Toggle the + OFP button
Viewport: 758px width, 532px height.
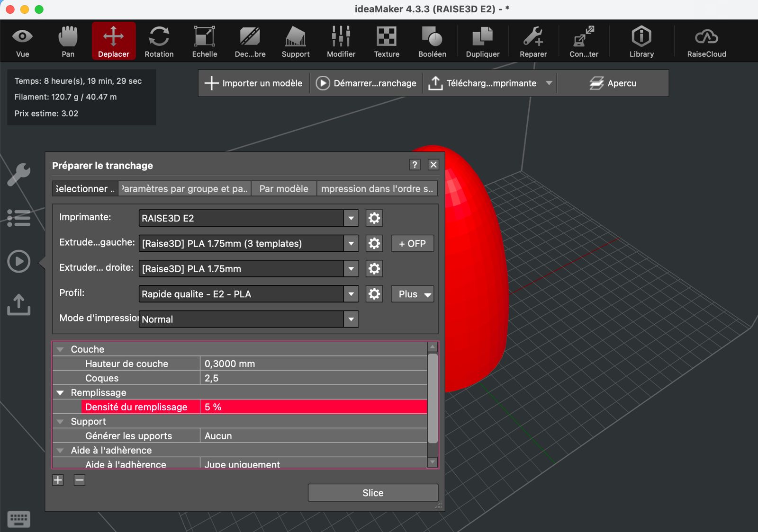[x=412, y=243]
